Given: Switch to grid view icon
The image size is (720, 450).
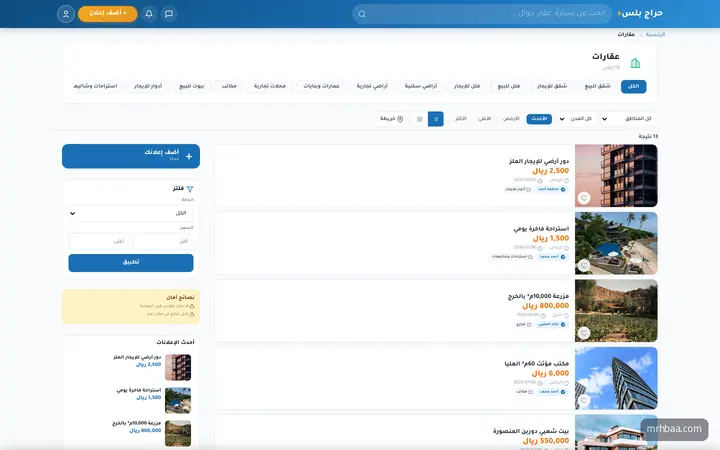Looking at the screenshot, I should tap(419, 119).
